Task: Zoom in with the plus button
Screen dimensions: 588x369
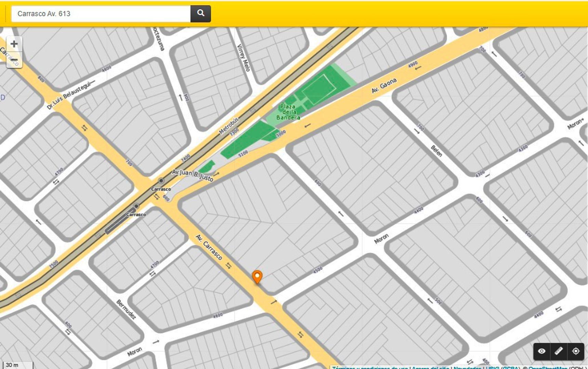Action: (14, 44)
